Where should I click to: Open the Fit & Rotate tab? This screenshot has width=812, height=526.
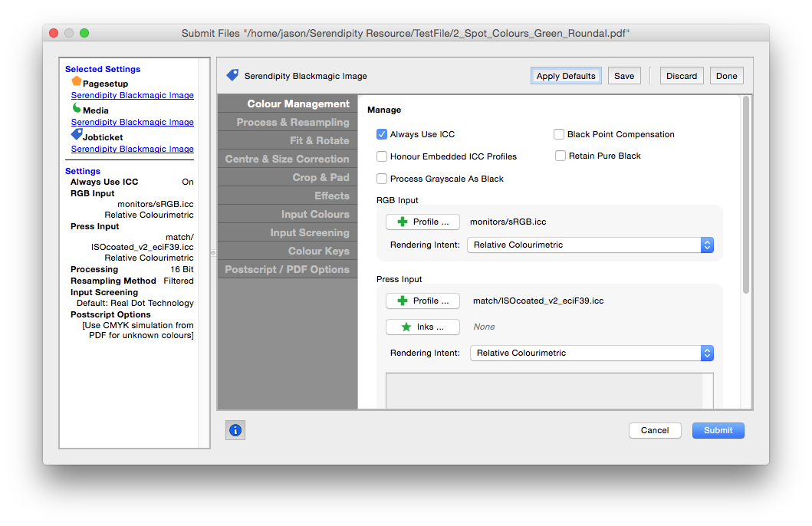point(288,140)
